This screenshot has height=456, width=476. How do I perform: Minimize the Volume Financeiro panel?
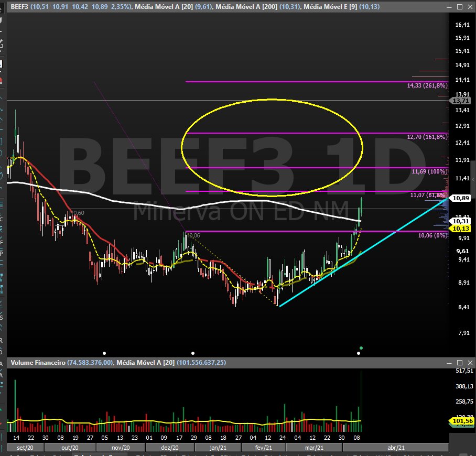449,363
